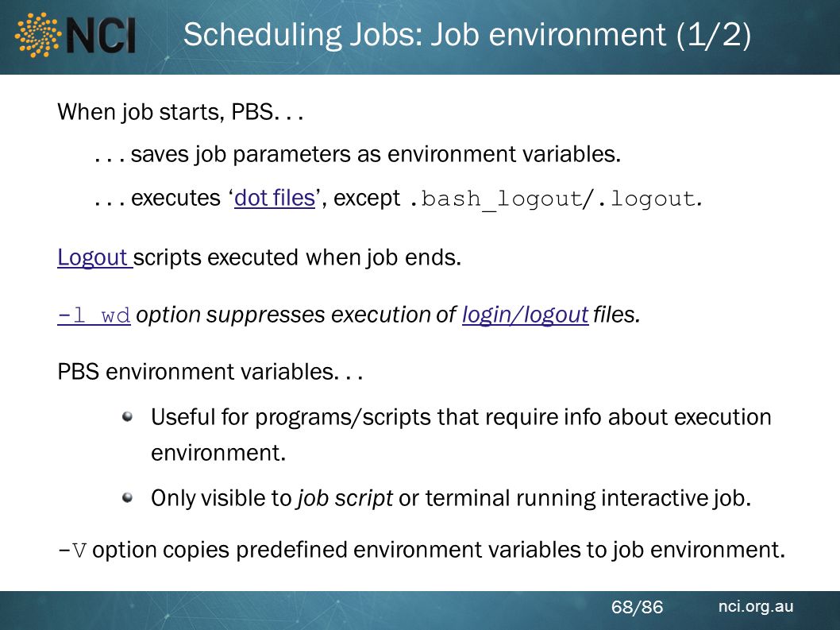Viewport: 840px width, 630px height.
Task: Click 'option suppresses execution of' italic text
Action: [x=295, y=315]
